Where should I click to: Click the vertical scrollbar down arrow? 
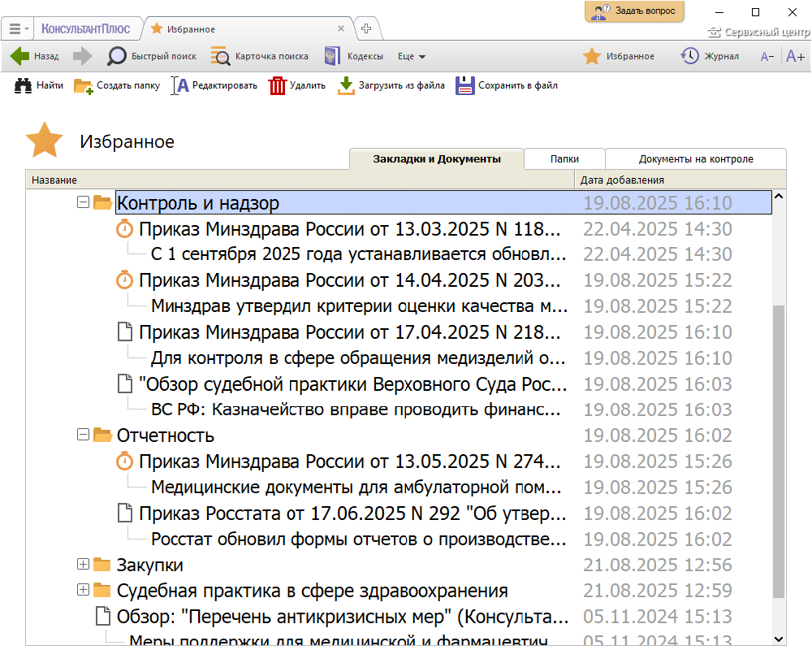(x=780, y=639)
